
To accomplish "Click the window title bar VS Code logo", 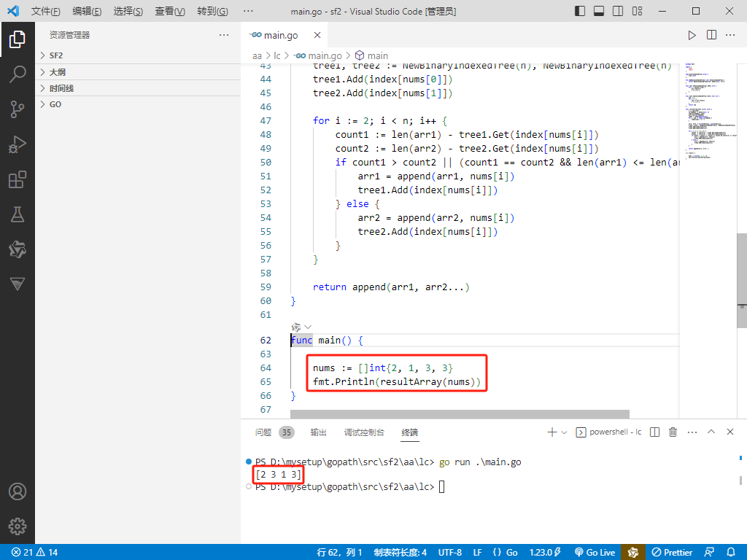I will click(x=13, y=11).
